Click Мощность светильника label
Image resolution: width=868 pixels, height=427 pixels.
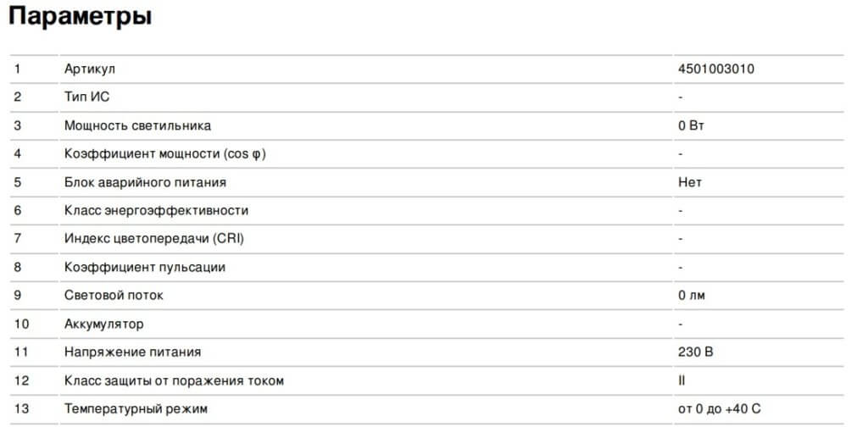pyautogui.click(x=137, y=125)
